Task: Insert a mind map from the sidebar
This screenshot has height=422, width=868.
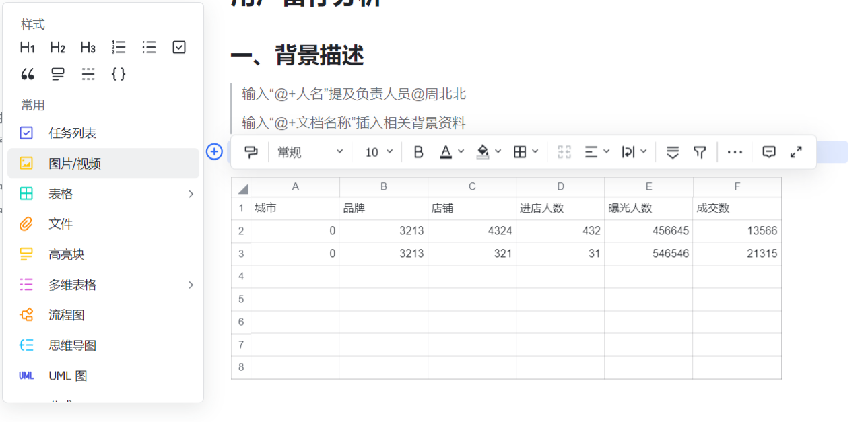Action: (73, 345)
